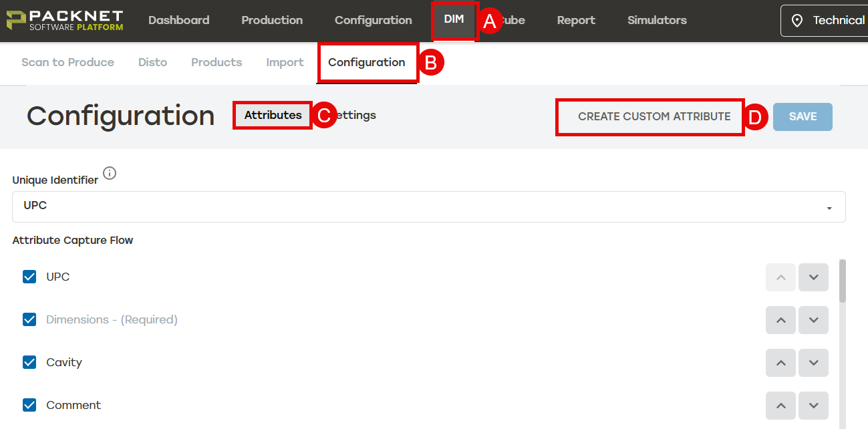This screenshot has height=429, width=868.
Task: Open the Technical location selector
Action: 825,21
